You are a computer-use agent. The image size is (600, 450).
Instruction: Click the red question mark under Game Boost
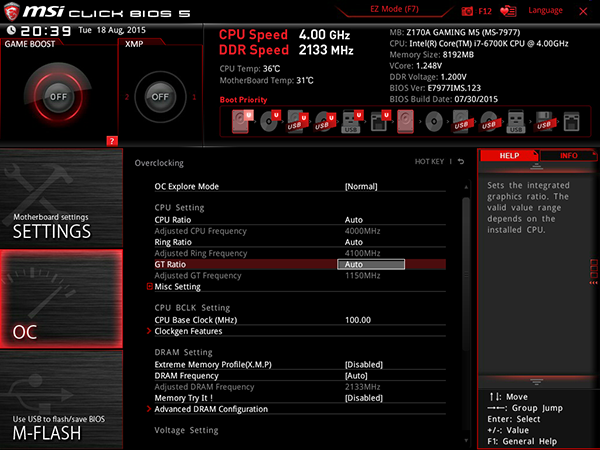[112, 141]
